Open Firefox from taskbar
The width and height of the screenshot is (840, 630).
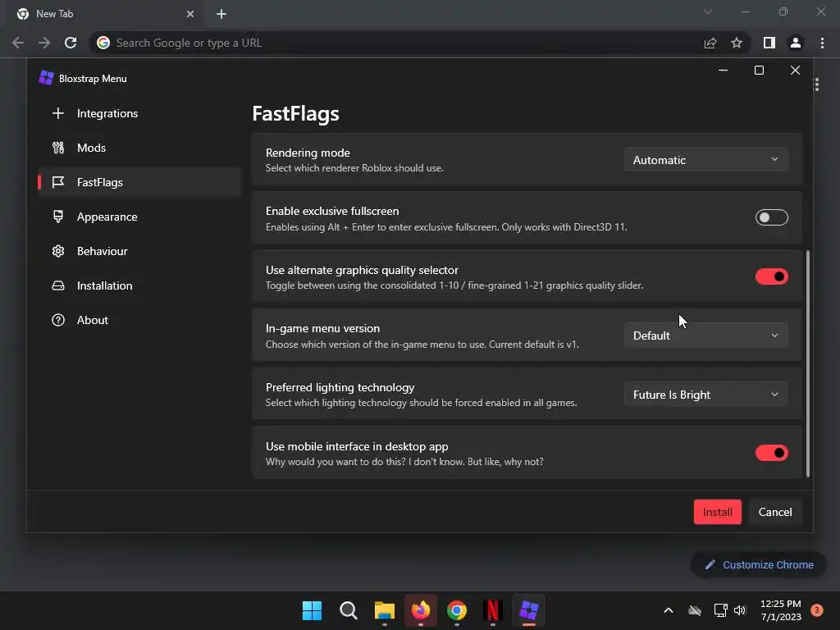pyautogui.click(x=421, y=610)
